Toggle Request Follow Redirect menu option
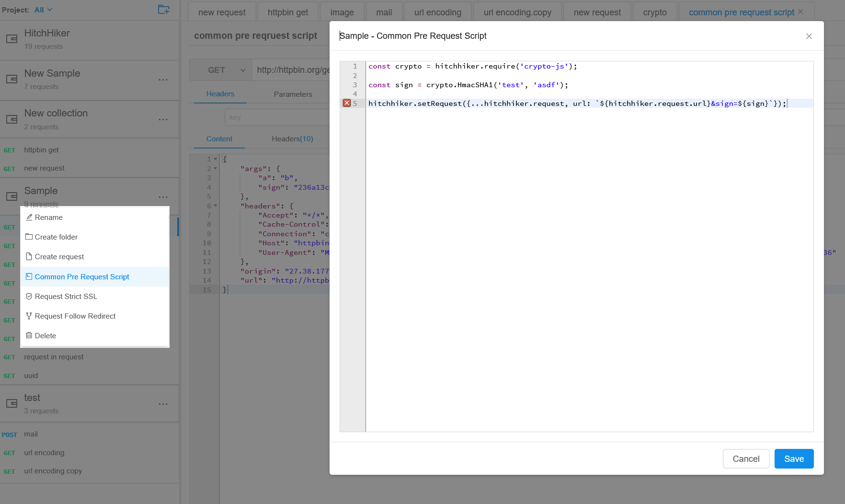The image size is (845, 504). (94, 316)
